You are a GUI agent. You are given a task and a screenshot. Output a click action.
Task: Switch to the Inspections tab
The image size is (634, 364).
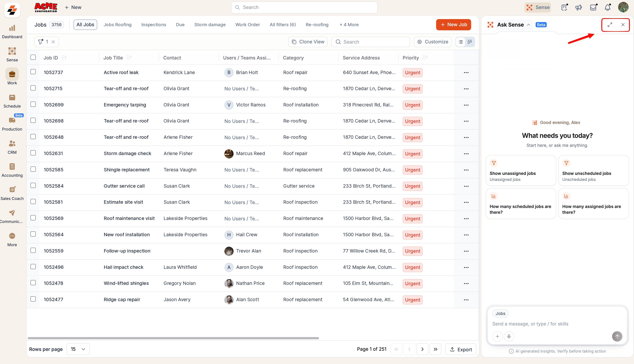click(x=154, y=25)
